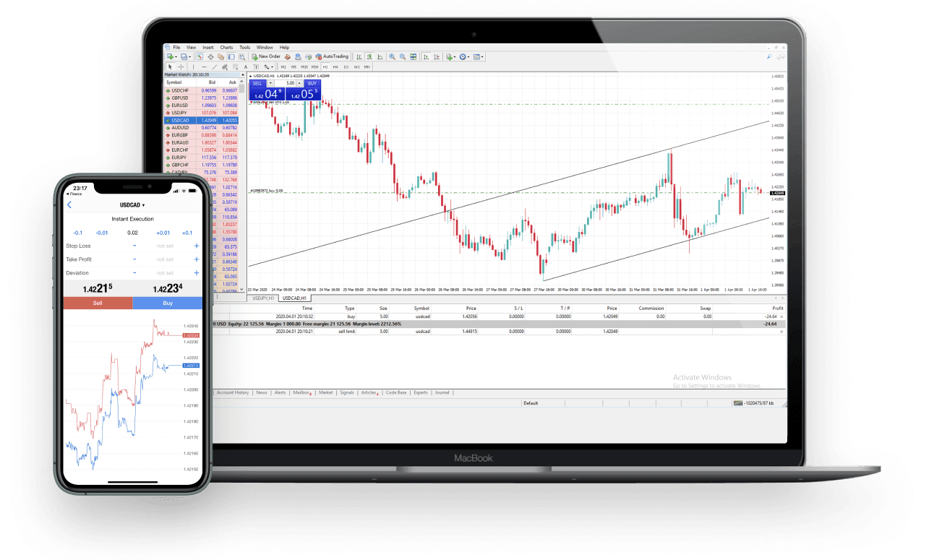The height and width of the screenshot is (560, 934).
Task: Select the horizontal line drawing tool
Action: tap(204, 67)
